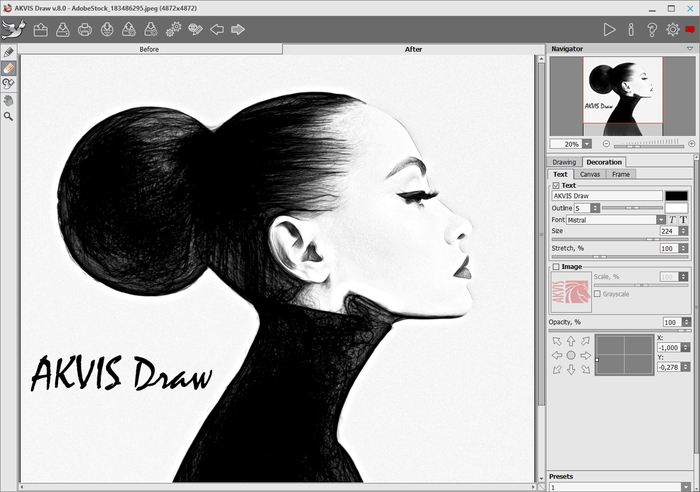
Task: Move text left with left arrow icon
Action: pos(557,355)
